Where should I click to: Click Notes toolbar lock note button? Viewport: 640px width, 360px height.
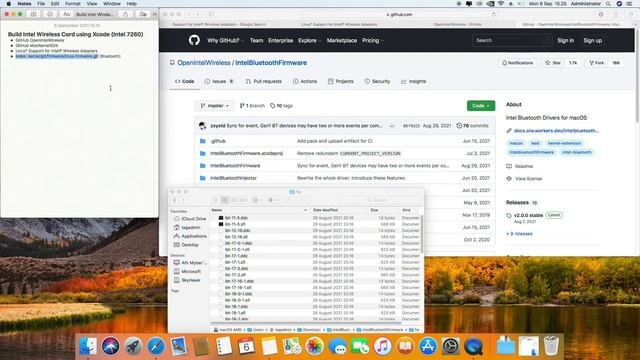click(x=125, y=14)
